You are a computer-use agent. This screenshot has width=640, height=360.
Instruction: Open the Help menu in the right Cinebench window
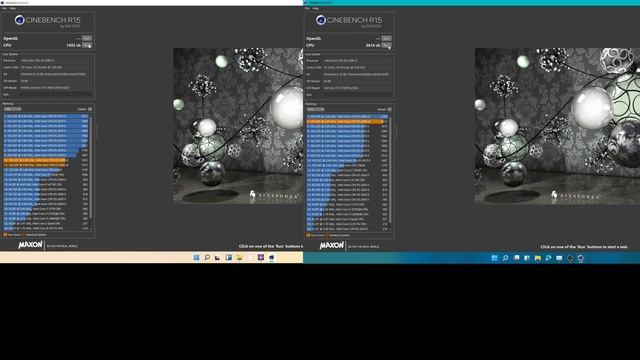click(x=316, y=8)
